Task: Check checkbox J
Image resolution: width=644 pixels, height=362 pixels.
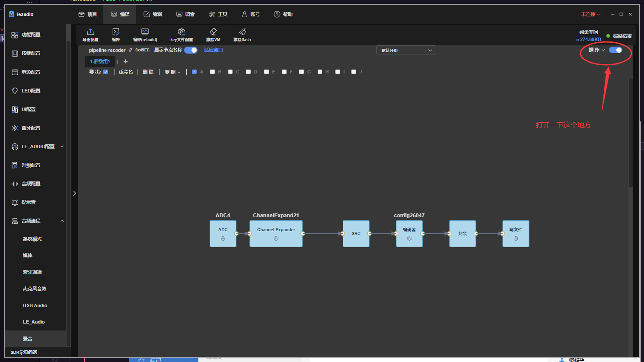Action: 354,72
